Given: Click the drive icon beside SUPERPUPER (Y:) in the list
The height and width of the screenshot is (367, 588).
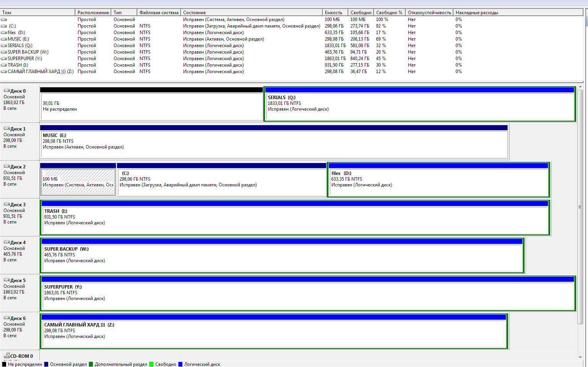Looking at the screenshot, I should tap(4, 59).
